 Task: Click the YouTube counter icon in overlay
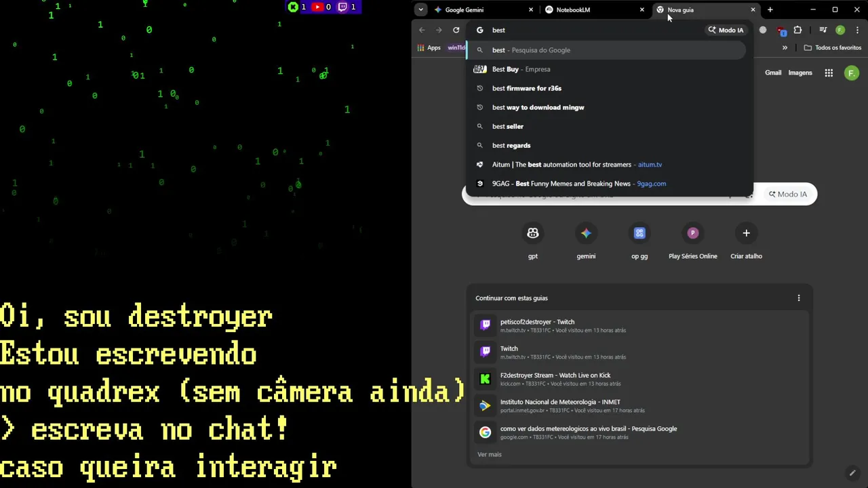pos(317,7)
